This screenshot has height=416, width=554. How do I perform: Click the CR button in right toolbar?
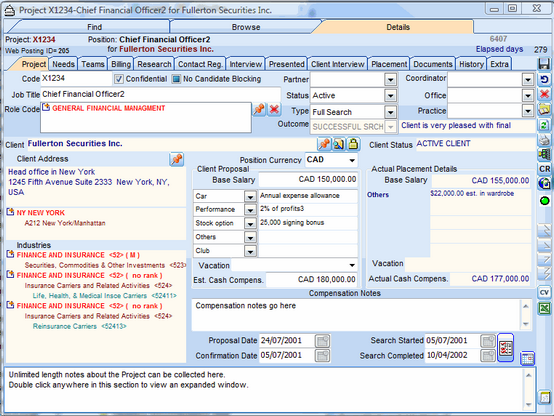tap(544, 169)
